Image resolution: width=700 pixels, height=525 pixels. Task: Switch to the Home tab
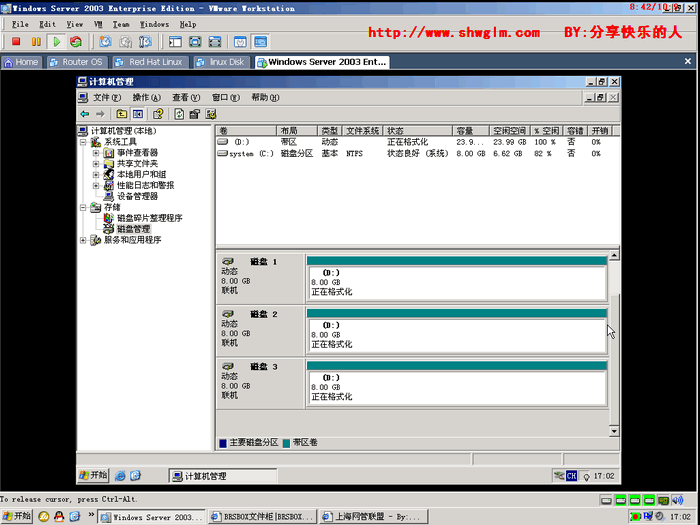tap(21, 62)
